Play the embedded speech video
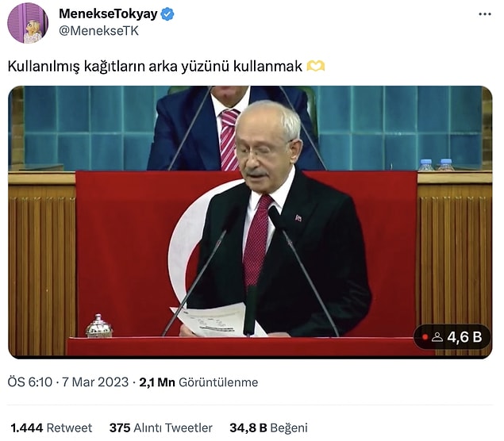The width and height of the screenshot is (504, 441). coord(250,222)
